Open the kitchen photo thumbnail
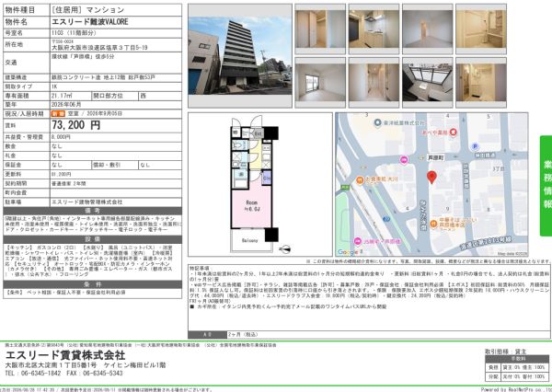This screenshot has height=392, width=552. (374, 29)
